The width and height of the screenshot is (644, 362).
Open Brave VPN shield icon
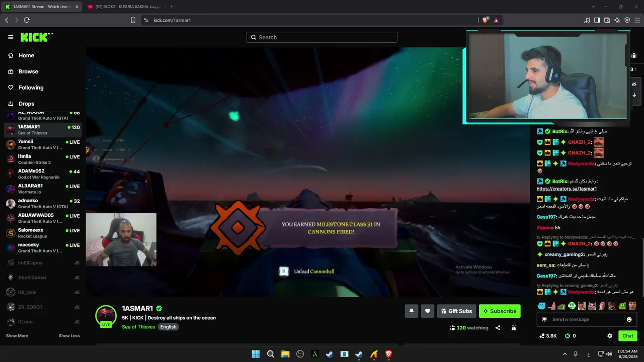[x=627, y=20]
